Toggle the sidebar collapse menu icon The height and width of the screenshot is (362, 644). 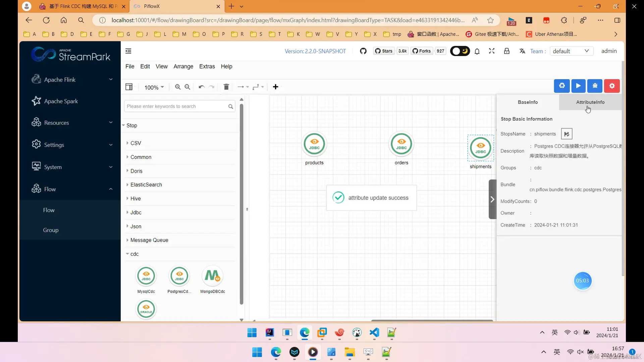pyautogui.click(x=128, y=51)
